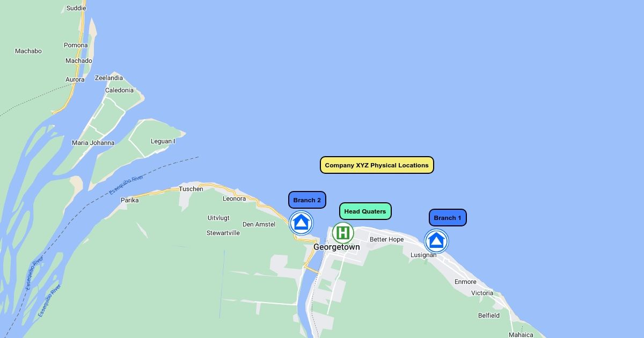This screenshot has width=644, height=338.
Task: Click the Machabo place label
Action: pos(28,51)
